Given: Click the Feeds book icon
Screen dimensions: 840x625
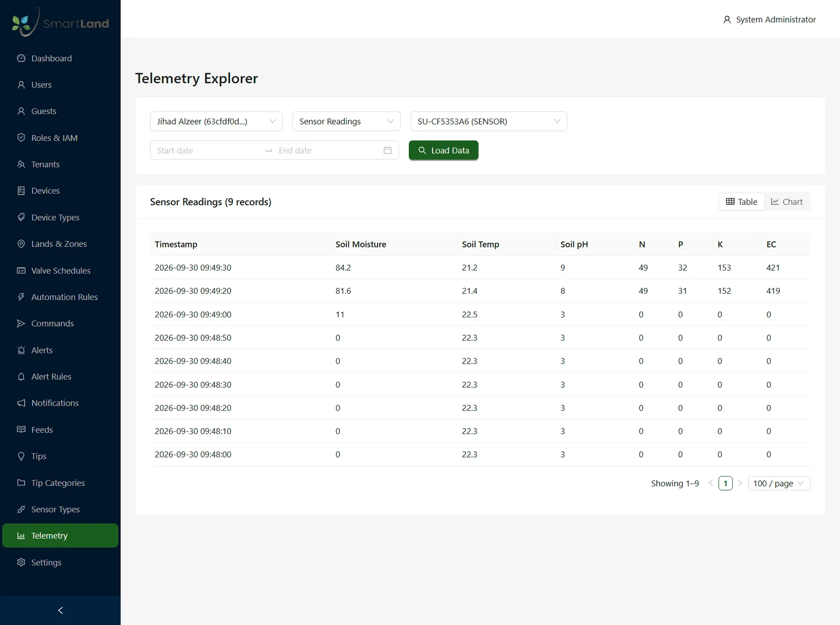Looking at the screenshot, I should pos(21,429).
